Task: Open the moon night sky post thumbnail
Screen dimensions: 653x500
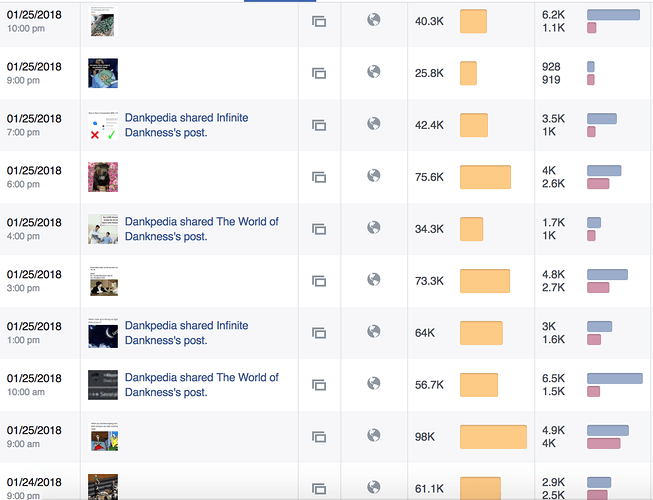Action: coord(103,333)
